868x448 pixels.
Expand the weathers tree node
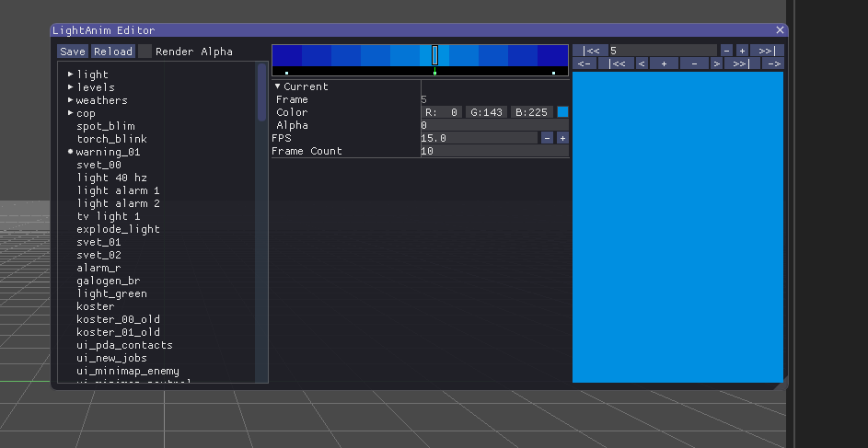click(71, 99)
